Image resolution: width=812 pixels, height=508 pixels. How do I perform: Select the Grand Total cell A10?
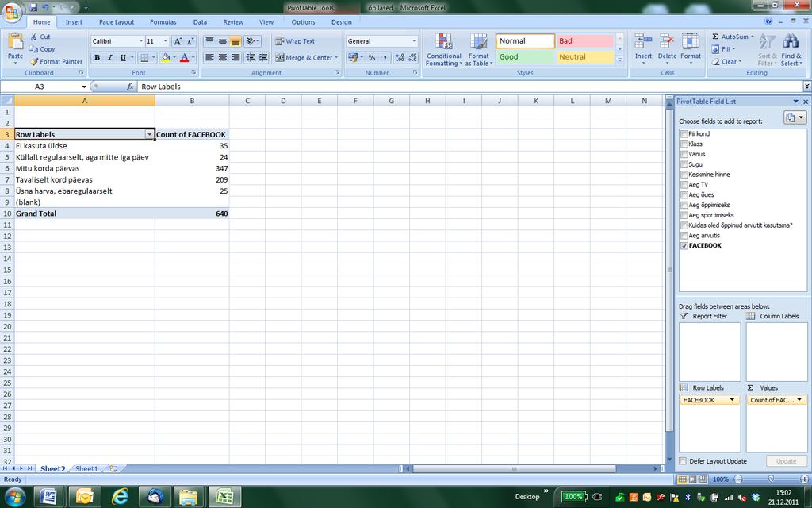click(x=84, y=214)
